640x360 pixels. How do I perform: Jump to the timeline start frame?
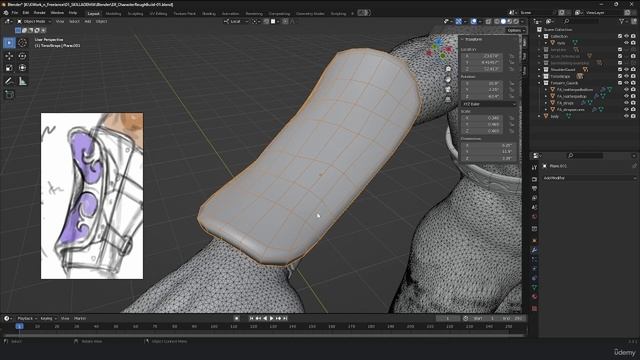pyautogui.click(x=251, y=318)
